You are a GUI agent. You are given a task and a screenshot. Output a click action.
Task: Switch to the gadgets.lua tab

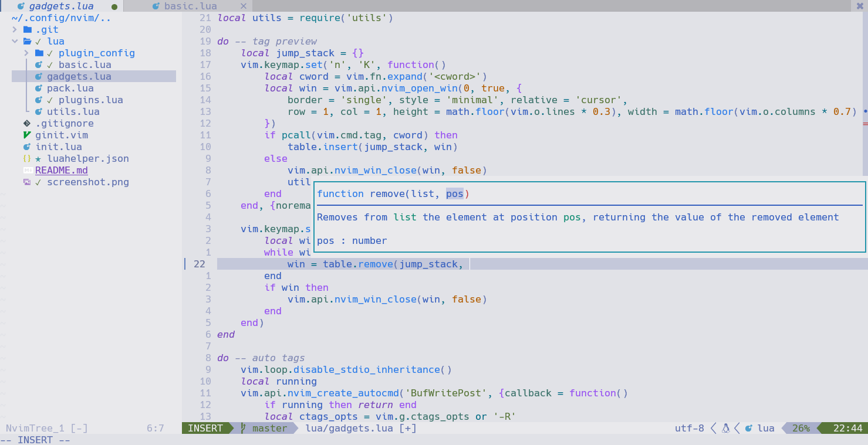tap(62, 6)
